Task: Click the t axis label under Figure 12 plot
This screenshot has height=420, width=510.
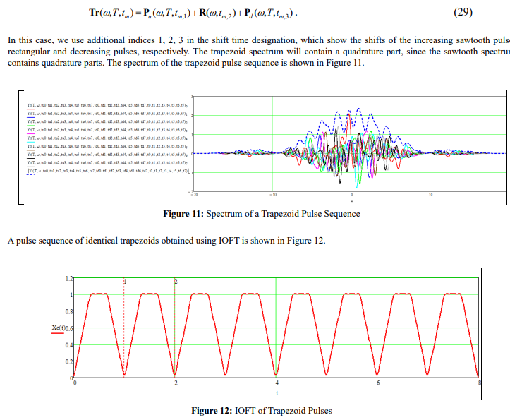Action: click(277, 392)
